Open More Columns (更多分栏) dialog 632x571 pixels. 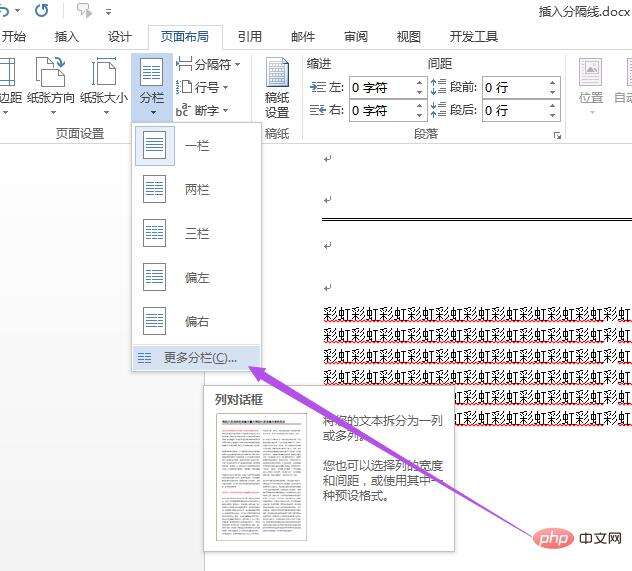click(x=196, y=357)
